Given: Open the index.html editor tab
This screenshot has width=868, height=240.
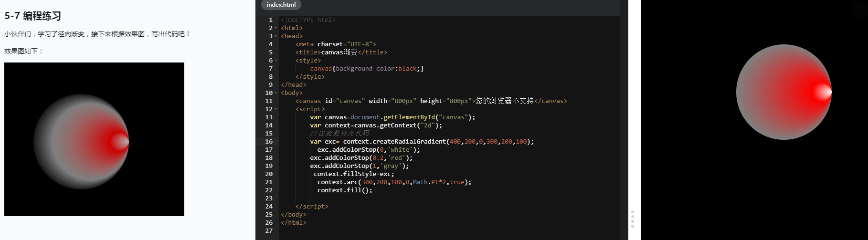Looking at the screenshot, I should (x=281, y=5).
